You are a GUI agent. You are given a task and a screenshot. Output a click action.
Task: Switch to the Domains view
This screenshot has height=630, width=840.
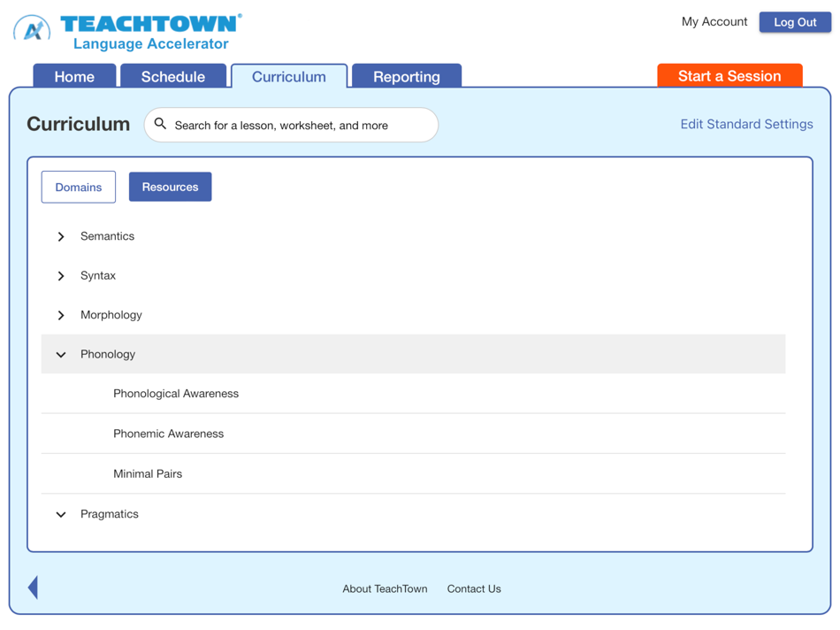point(78,187)
